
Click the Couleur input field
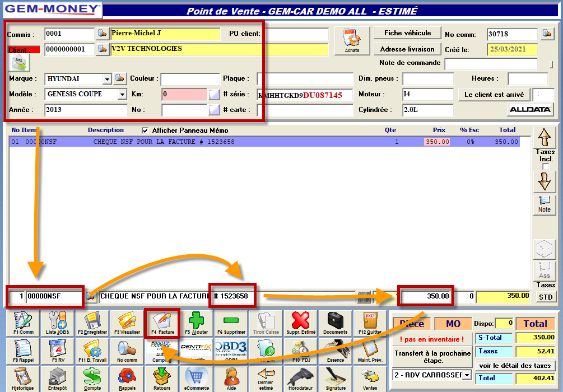click(190, 79)
